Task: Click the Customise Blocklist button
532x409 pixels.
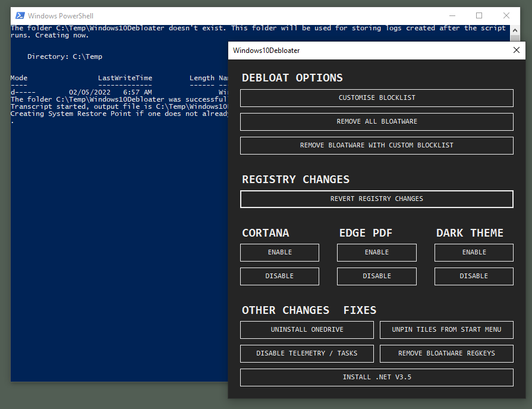Action: [x=377, y=98]
